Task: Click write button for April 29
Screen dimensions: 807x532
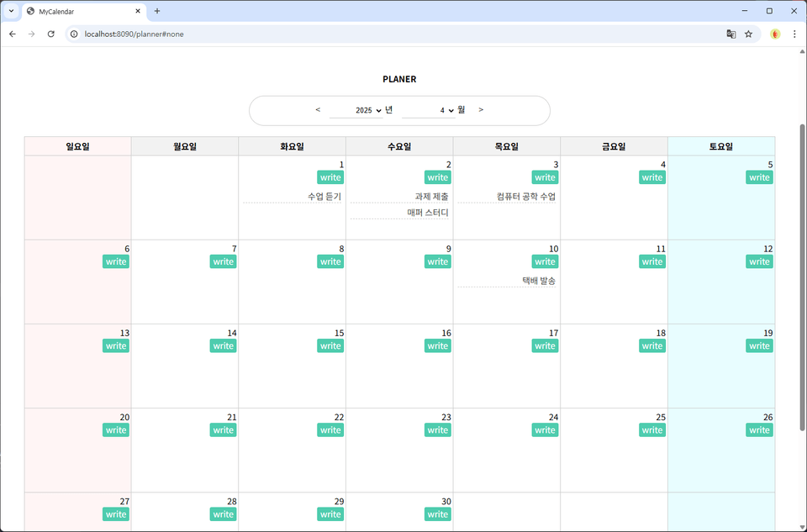Action: coord(330,514)
